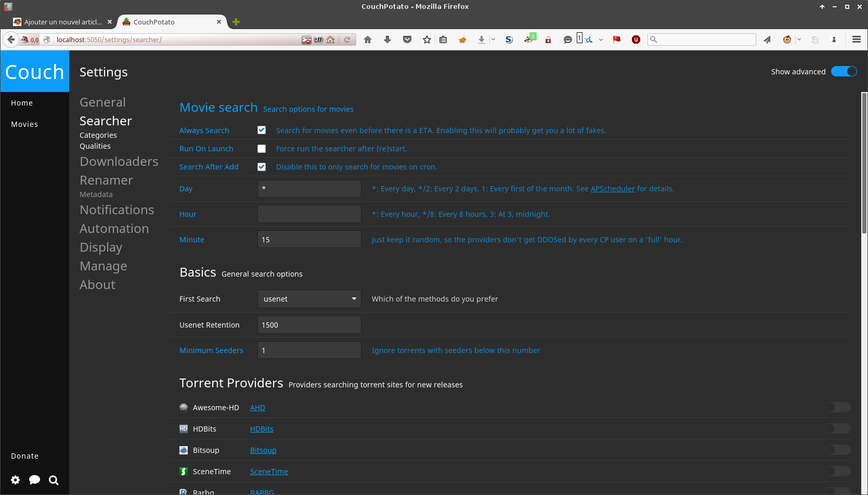This screenshot has height=495, width=868.
Task: Open the Manage settings section
Action: (x=103, y=266)
